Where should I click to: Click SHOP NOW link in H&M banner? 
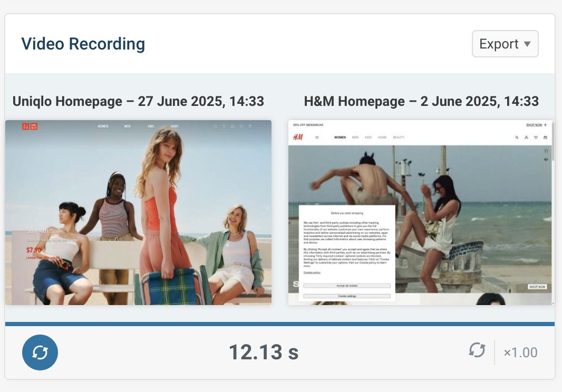(534, 125)
